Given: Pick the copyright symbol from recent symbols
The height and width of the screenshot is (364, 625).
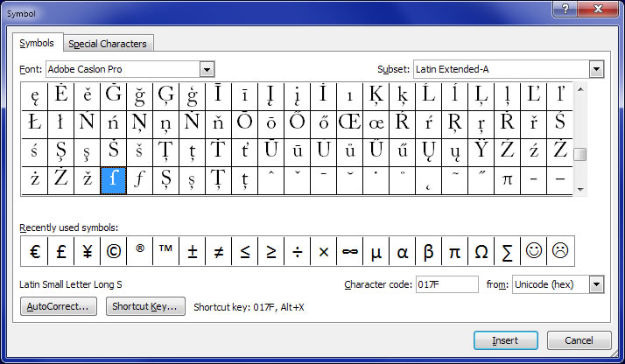Looking at the screenshot, I should pos(113,252).
